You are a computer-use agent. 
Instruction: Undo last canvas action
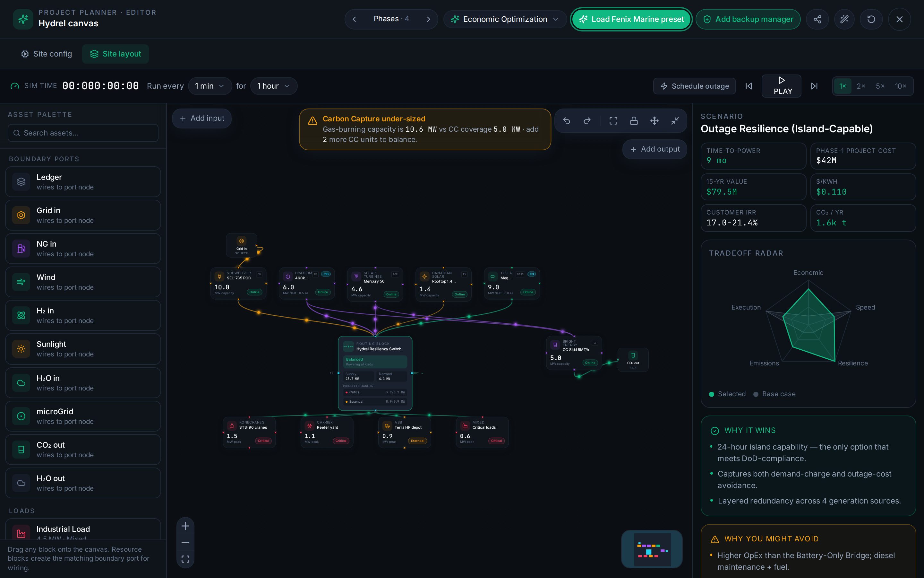click(567, 121)
